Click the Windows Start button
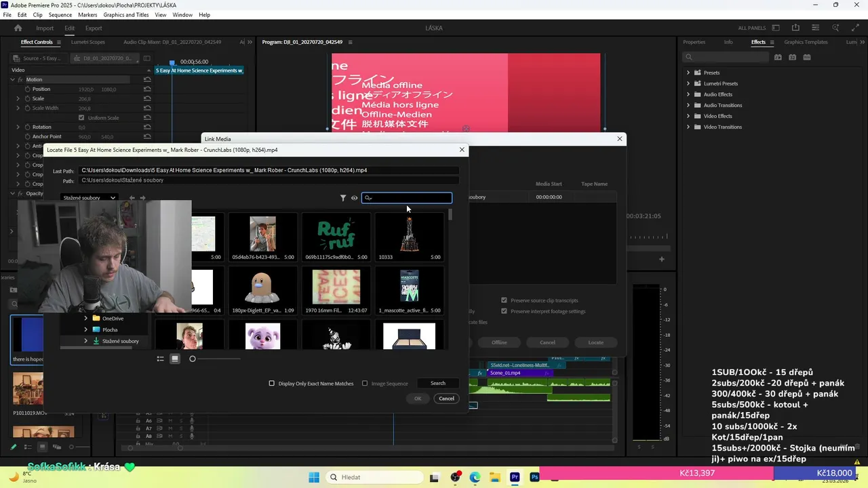Image resolution: width=868 pixels, height=488 pixels. tap(314, 477)
